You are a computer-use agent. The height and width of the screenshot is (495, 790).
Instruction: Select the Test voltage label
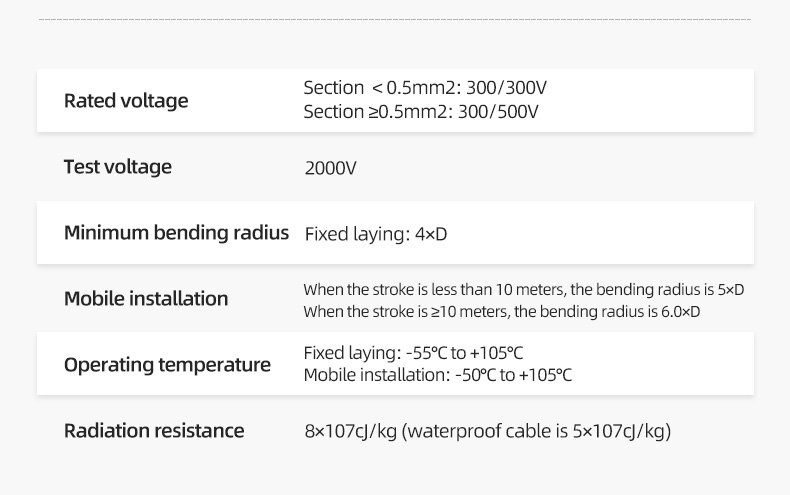pyautogui.click(x=118, y=167)
